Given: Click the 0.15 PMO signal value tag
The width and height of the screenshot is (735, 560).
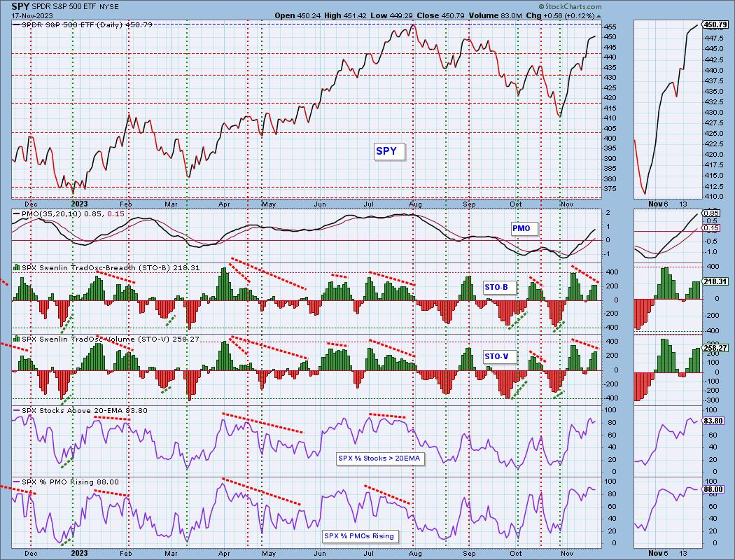Looking at the screenshot, I should click(712, 228).
